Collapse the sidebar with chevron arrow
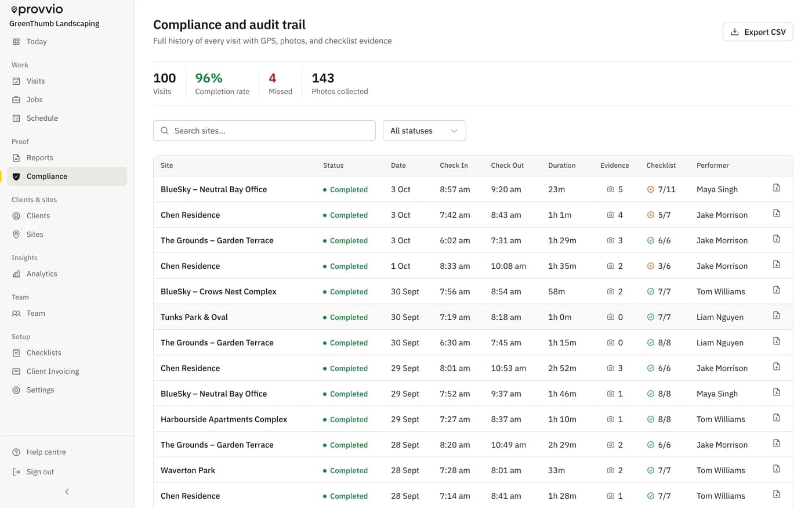 coord(67,492)
